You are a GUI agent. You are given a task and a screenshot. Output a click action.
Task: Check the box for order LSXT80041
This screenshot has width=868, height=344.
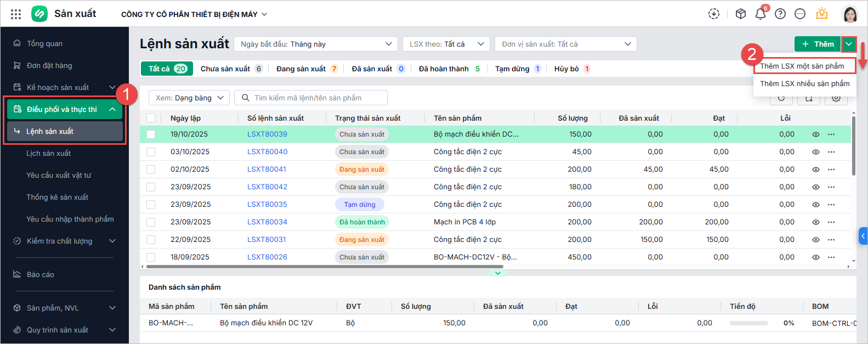click(151, 170)
